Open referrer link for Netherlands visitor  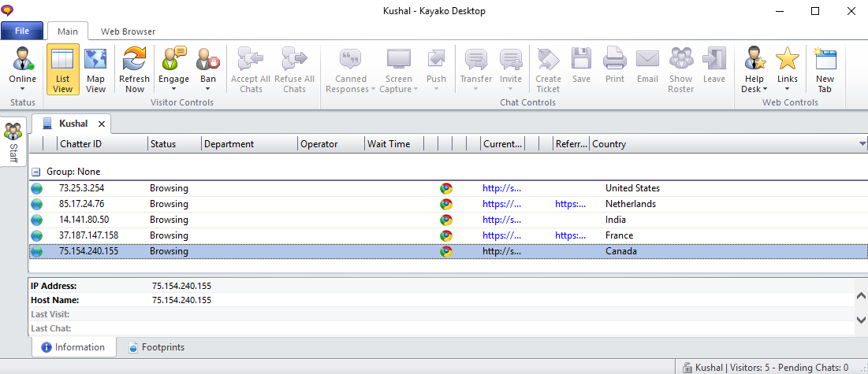[570, 204]
